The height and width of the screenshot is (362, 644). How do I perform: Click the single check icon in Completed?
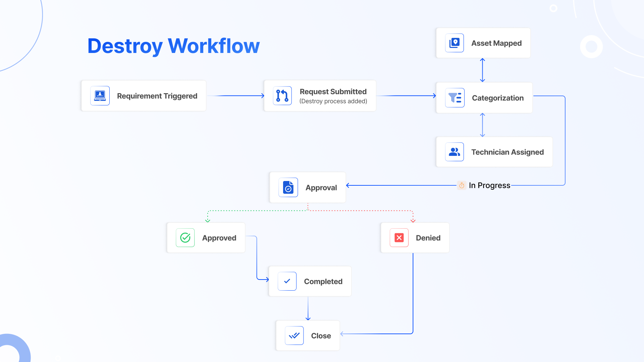pyautogui.click(x=287, y=281)
